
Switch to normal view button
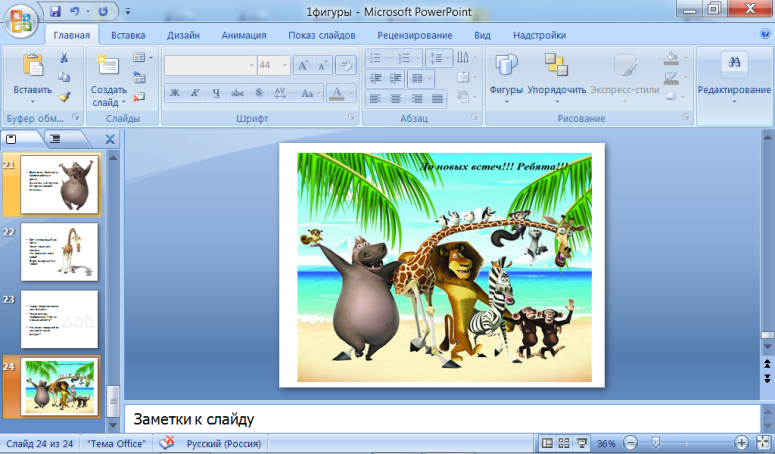pyautogui.click(x=547, y=443)
